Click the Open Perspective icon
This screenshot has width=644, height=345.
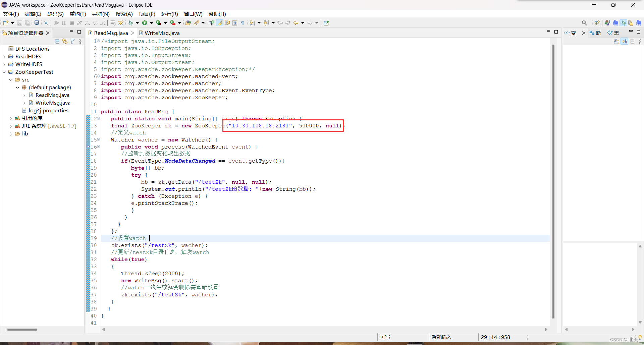tap(597, 23)
